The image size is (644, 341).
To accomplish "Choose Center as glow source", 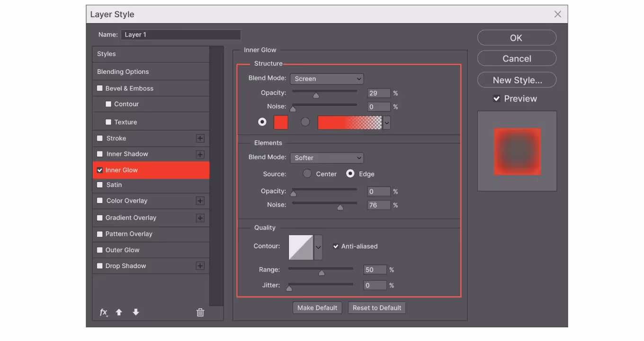I will (x=307, y=174).
